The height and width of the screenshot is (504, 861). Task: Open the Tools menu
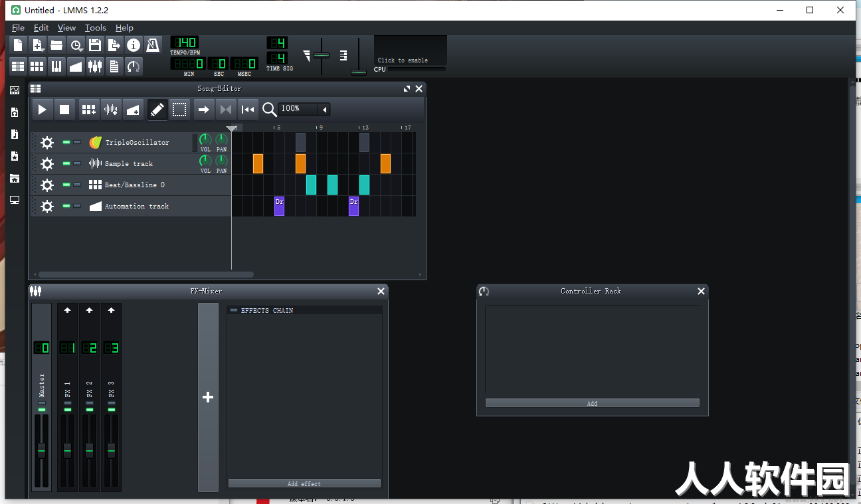click(95, 28)
